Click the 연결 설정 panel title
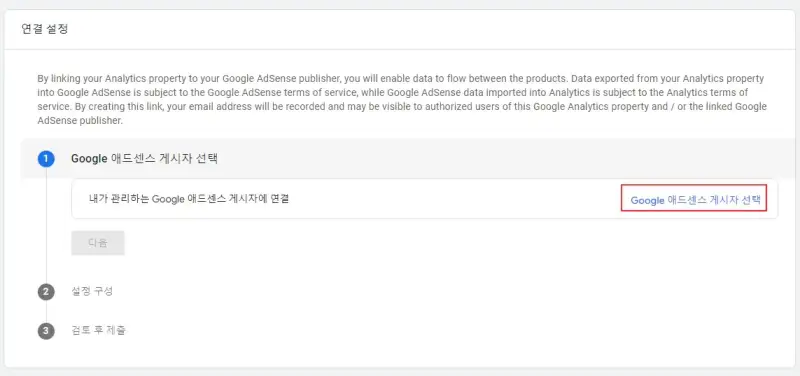Image resolution: width=800 pixels, height=376 pixels. pyautogui.click(x=44, y=29)
